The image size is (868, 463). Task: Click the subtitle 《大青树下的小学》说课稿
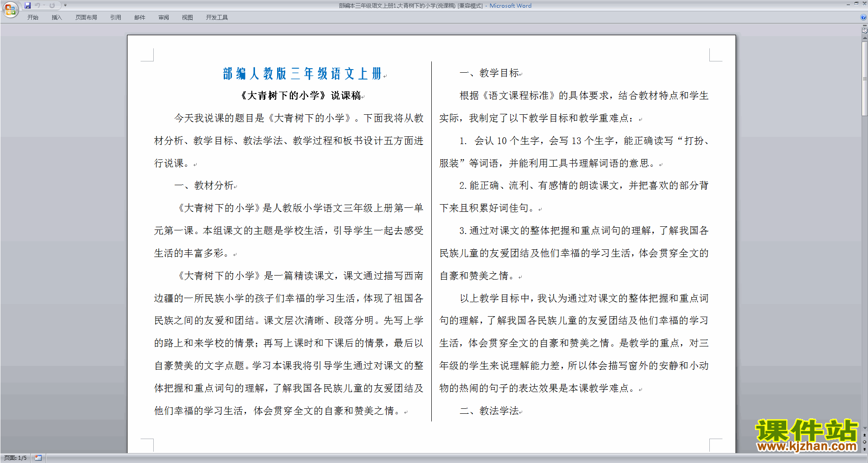(301, 96)
